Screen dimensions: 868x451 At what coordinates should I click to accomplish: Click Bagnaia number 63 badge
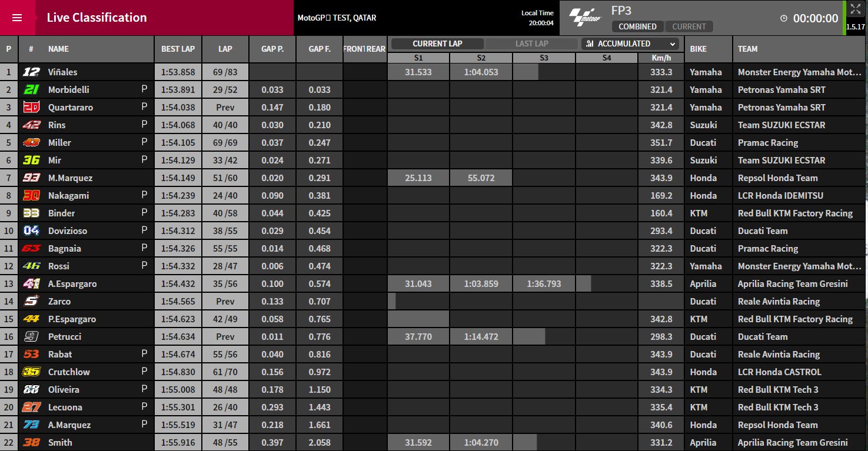coord(31,248)
